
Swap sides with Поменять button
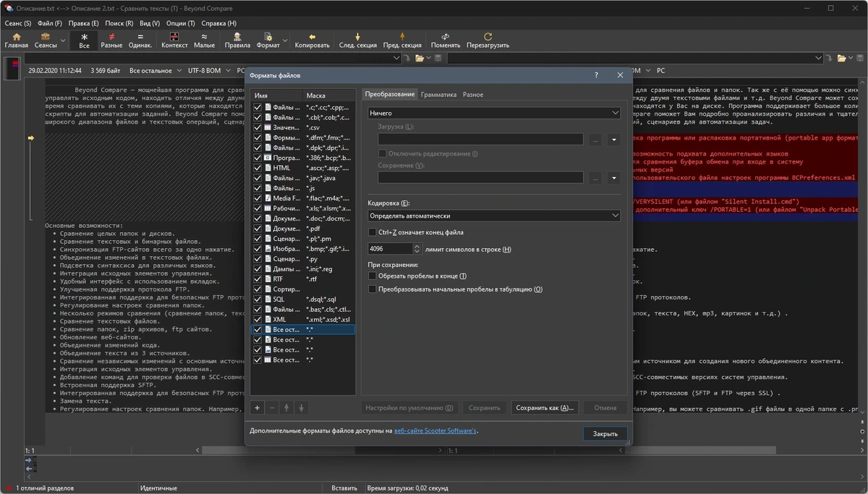click(446, 41)
